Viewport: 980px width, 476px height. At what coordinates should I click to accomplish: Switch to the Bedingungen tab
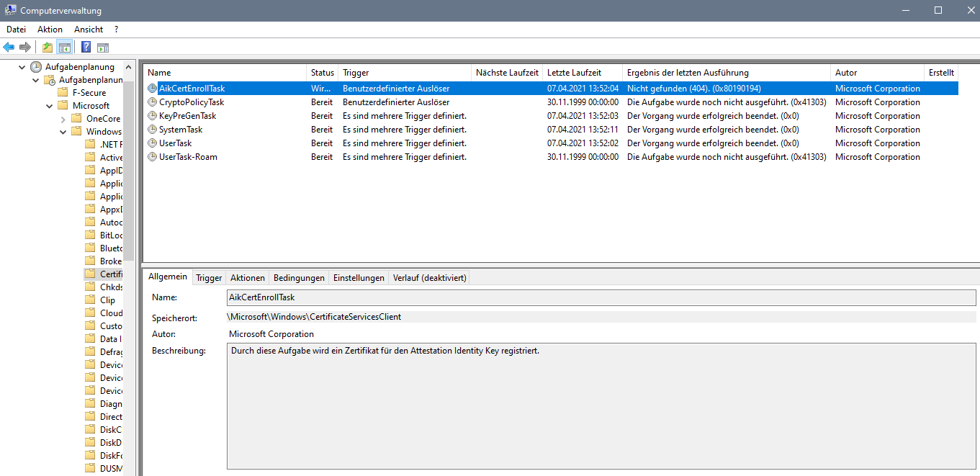tap(299, 278)
